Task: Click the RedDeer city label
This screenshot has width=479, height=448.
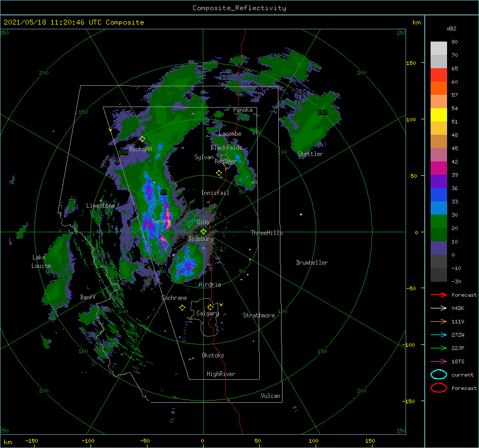Action: click(x=226, y=161)
